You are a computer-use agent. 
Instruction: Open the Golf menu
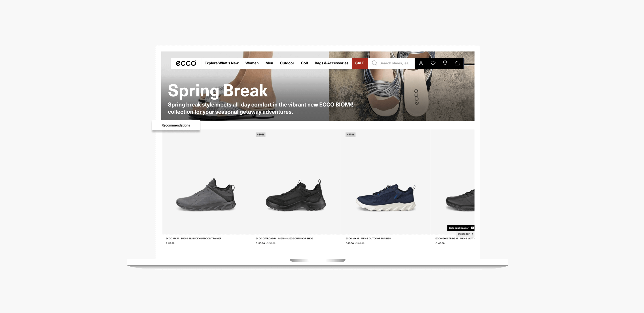[x=304, y=63]
